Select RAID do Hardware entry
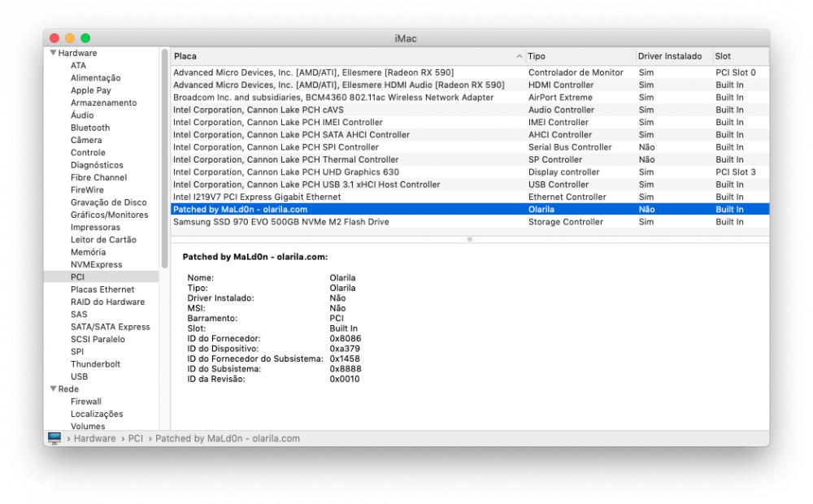Viewport: 813px width, 504px height. 107,302
